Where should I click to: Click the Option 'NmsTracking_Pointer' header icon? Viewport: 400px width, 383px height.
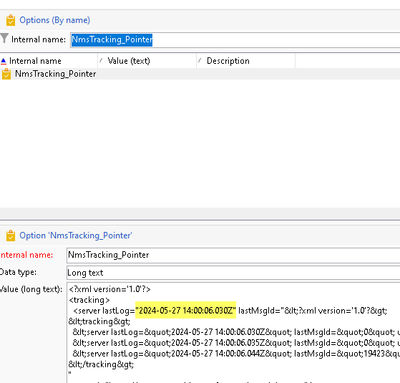tap(10, 236)
